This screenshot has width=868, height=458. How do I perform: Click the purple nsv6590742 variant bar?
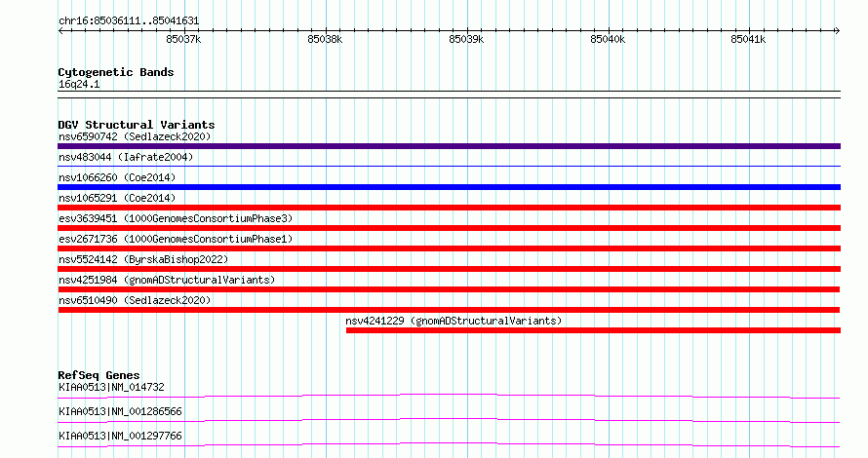[449, 146]
